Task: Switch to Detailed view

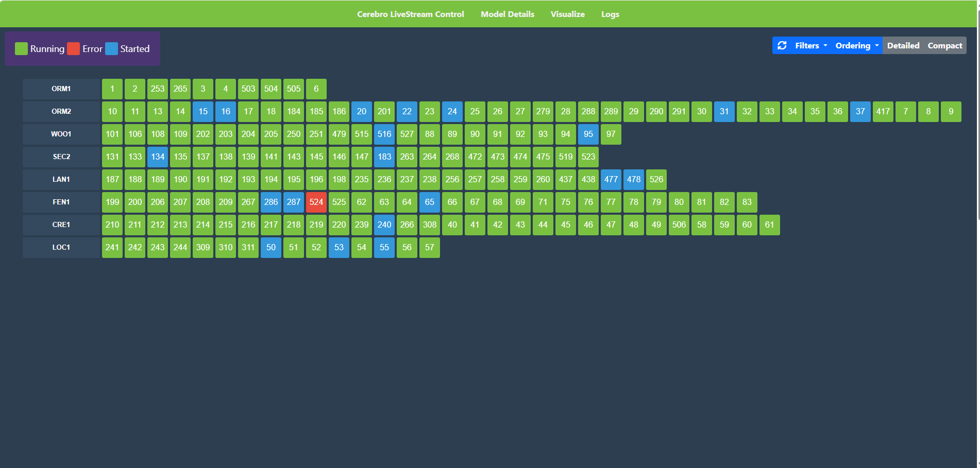Action: click(903, 45)
